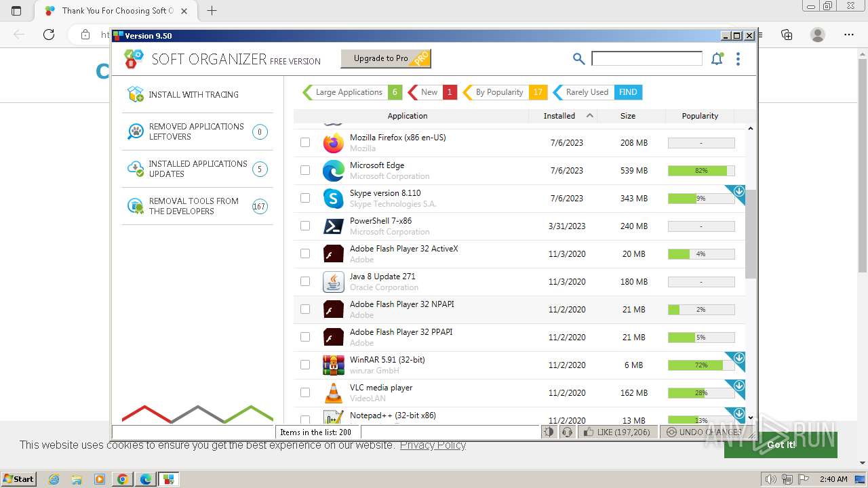This screenshot has height=488, width=868.
Task: Click the VLC update available corner badge
Action: pos(737,388)
